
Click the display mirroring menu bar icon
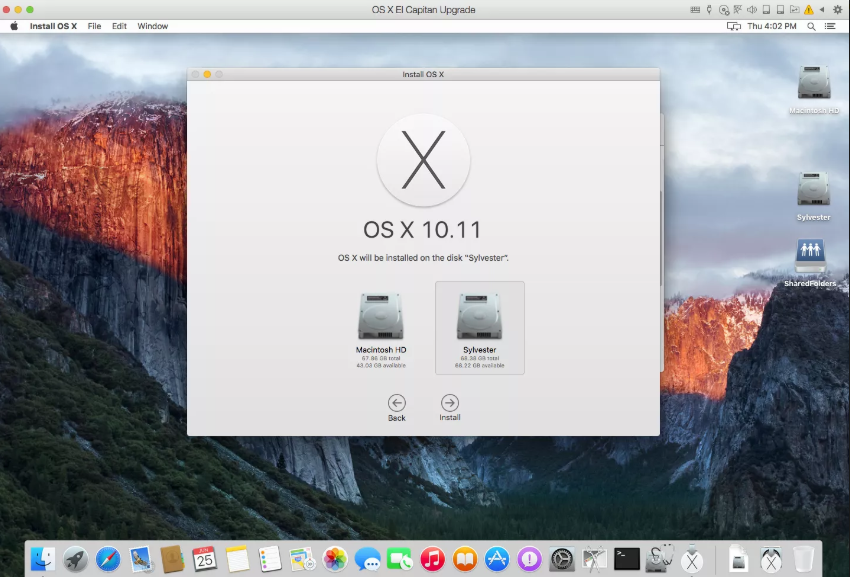(733, 26)
